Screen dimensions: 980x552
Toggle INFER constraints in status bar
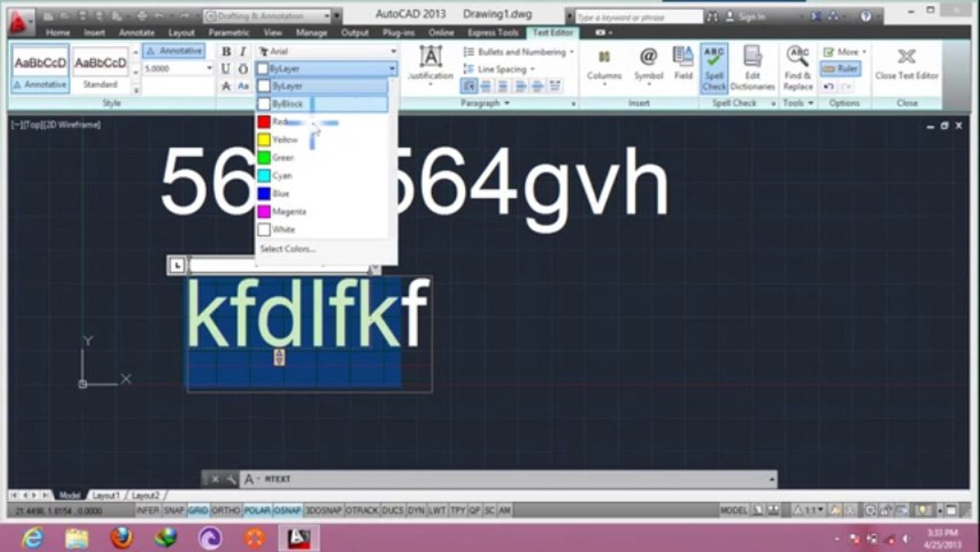[149, 510]
